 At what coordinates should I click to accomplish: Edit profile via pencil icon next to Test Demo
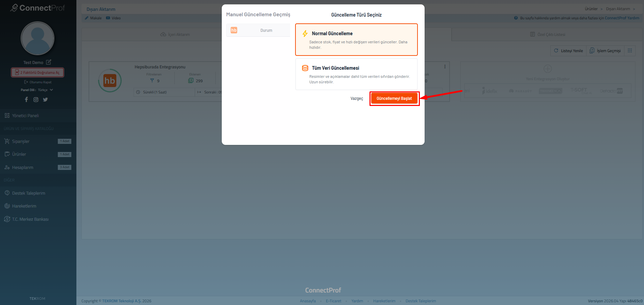click(x=49, y=62)
